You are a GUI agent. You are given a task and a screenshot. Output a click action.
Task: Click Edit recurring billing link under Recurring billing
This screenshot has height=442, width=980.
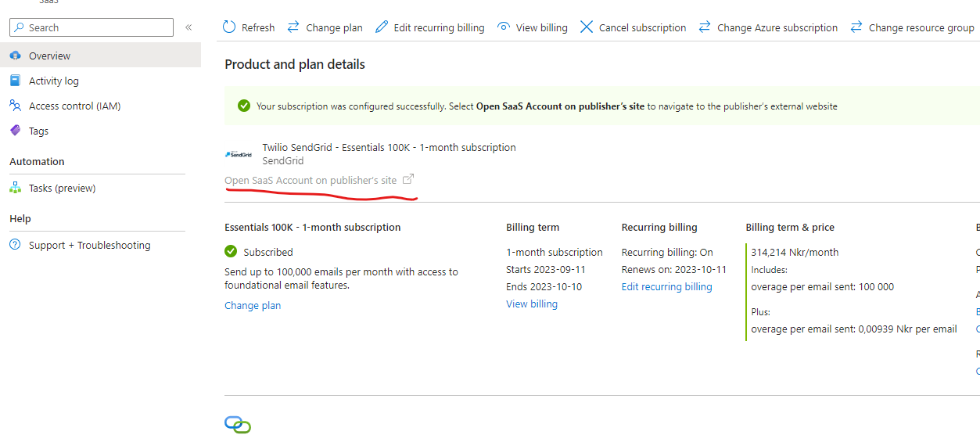tap(667, 286)
